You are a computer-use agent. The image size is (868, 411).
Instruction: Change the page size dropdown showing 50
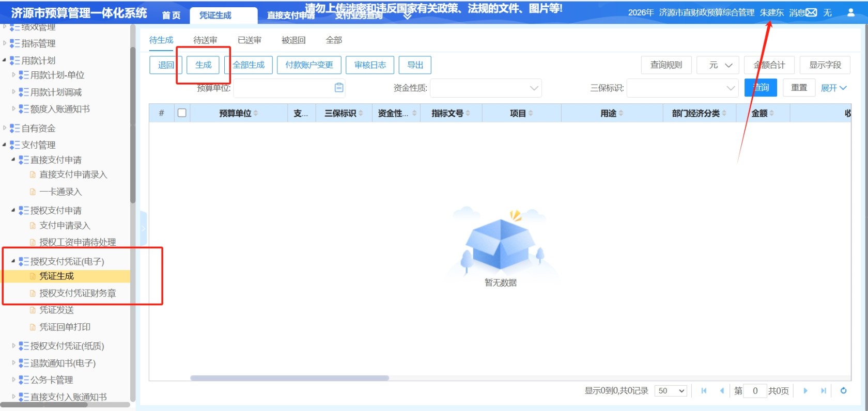coord(671,391)
